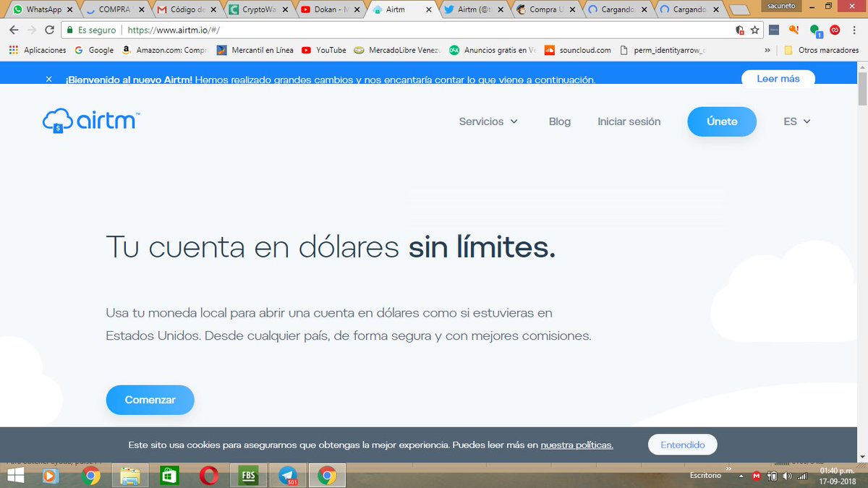The height and width of the screenshot is (488, 868).
Task: Close the active Airtm tab
Action: coord(429,11)
